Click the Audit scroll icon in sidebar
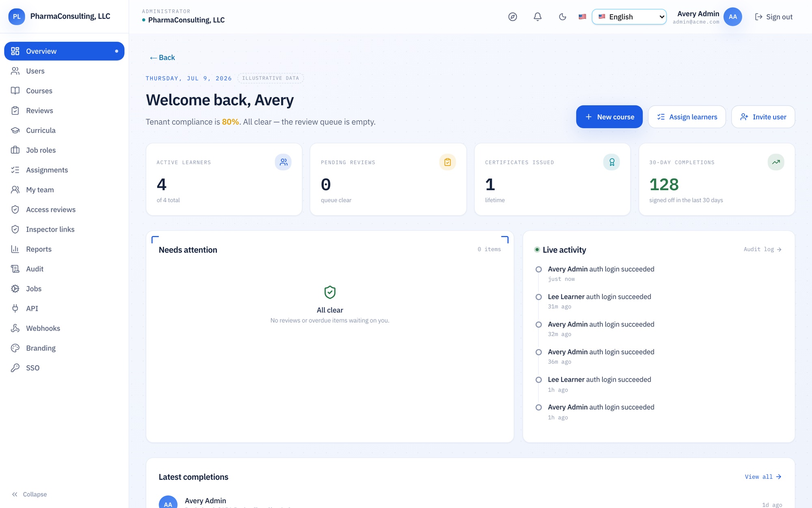The image size is (812, 508). tap(15, 269)
